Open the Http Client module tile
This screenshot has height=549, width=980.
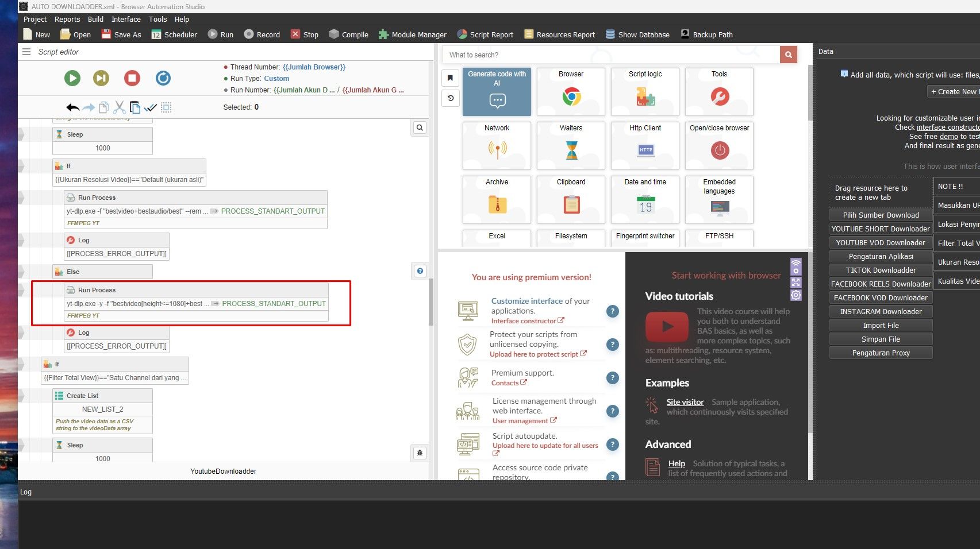(x=645, y=146)
